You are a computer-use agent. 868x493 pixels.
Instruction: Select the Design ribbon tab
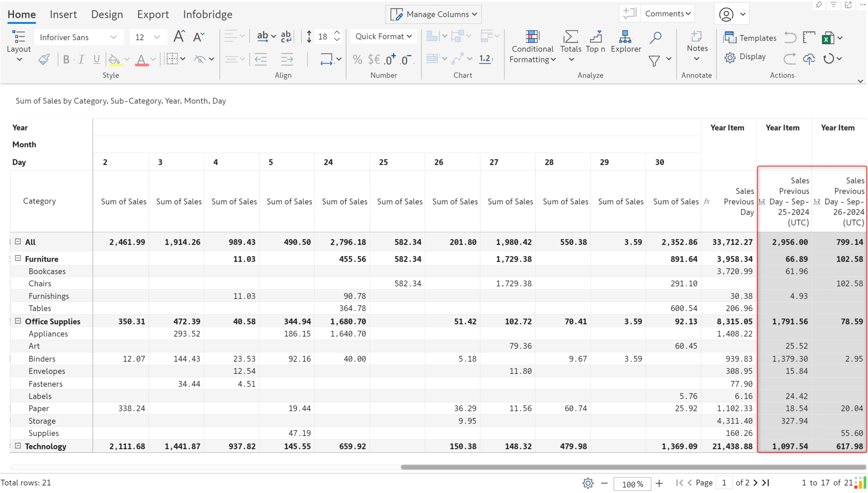point(106,14)
